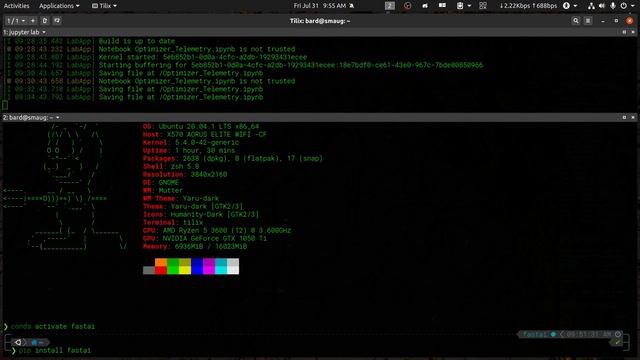Click the prompt OS icon segment
640x360 pixels.
click(x=18, y=342)
